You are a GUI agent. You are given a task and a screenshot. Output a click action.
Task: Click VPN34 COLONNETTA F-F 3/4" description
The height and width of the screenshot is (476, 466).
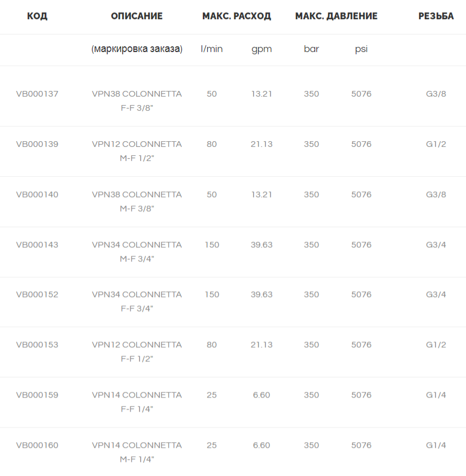pos(137,302)
